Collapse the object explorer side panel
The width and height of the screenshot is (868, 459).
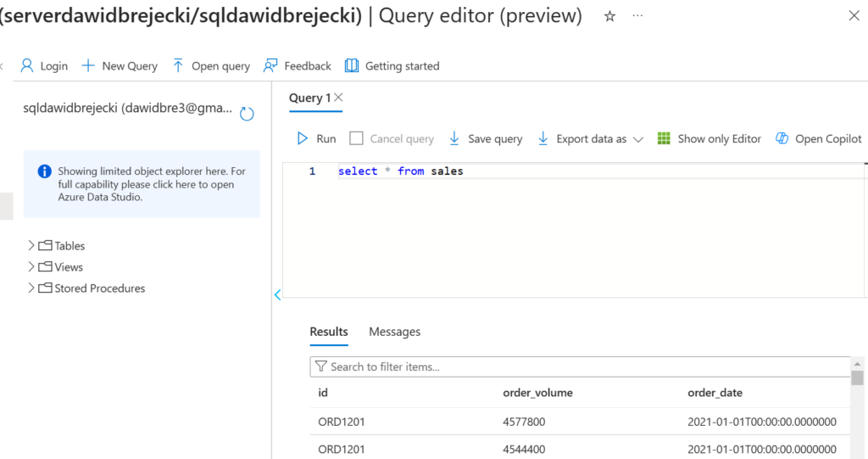(277, 294)
